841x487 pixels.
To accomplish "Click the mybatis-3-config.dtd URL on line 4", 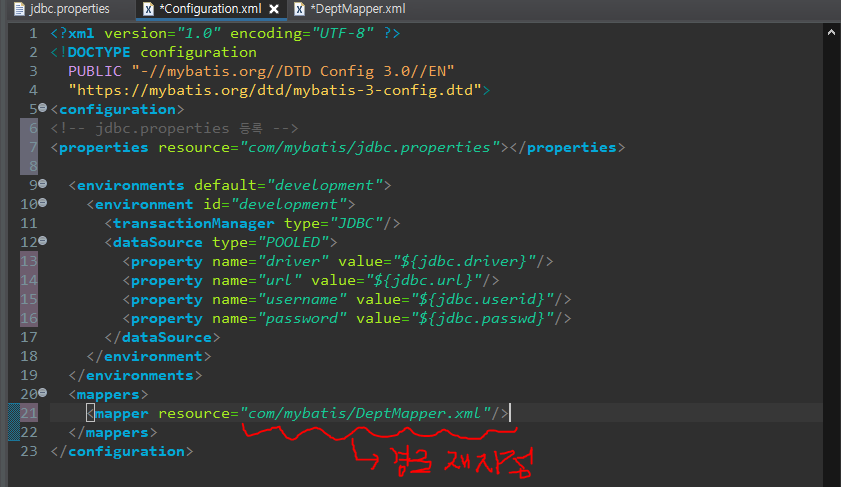I will [x=275, y=90].
